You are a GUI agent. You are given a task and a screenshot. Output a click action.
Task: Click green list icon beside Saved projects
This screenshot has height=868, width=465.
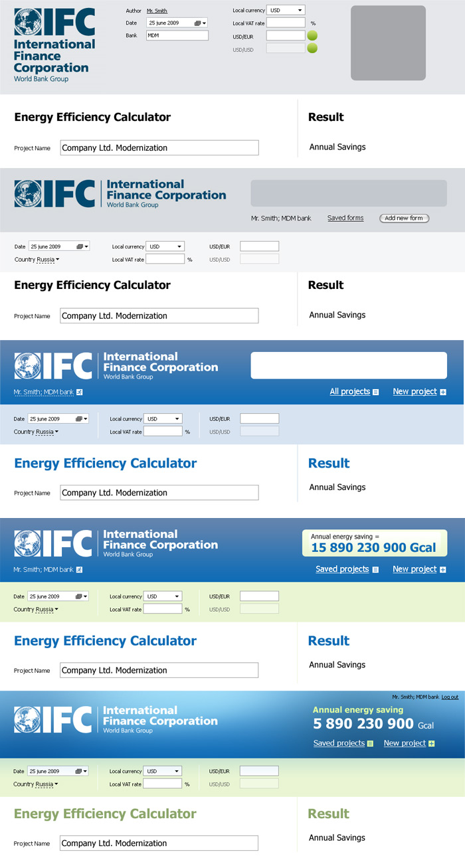click(x=370, y=744)
